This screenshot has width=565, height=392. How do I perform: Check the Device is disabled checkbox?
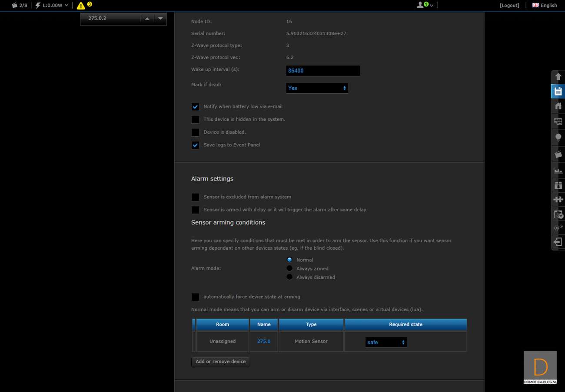pos(196,132)
